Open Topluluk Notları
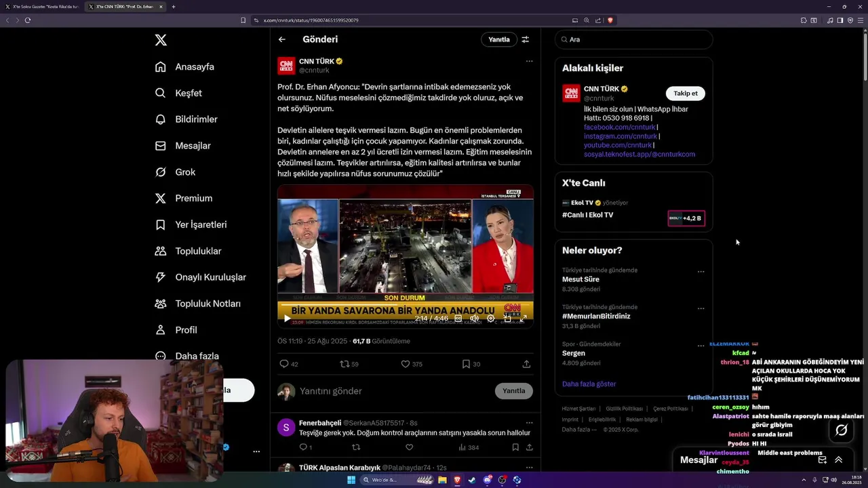 coord(197,304)
